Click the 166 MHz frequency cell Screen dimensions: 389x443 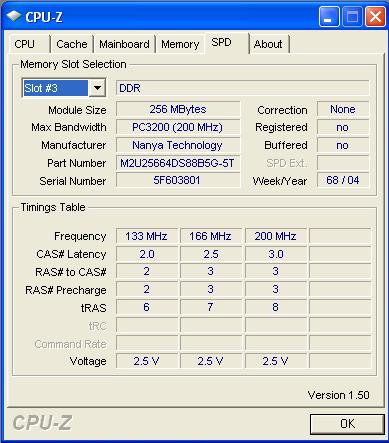coord(211,236)
